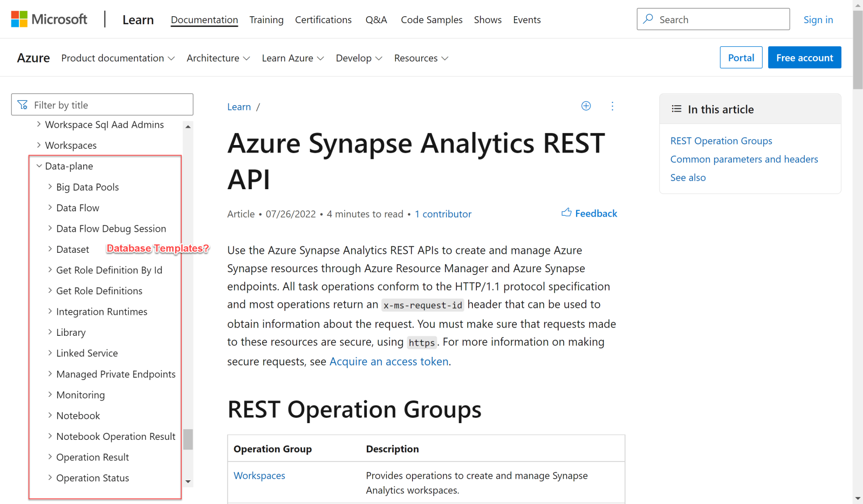Open the Documentation tab
Viewport: 863px width, 504px height.
tap(204, 20)
